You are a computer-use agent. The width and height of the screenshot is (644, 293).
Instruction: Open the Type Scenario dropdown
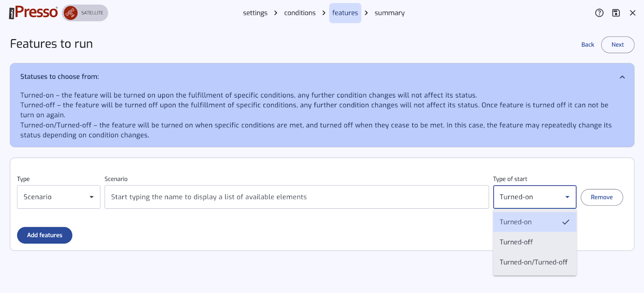(x=58, y=197)
